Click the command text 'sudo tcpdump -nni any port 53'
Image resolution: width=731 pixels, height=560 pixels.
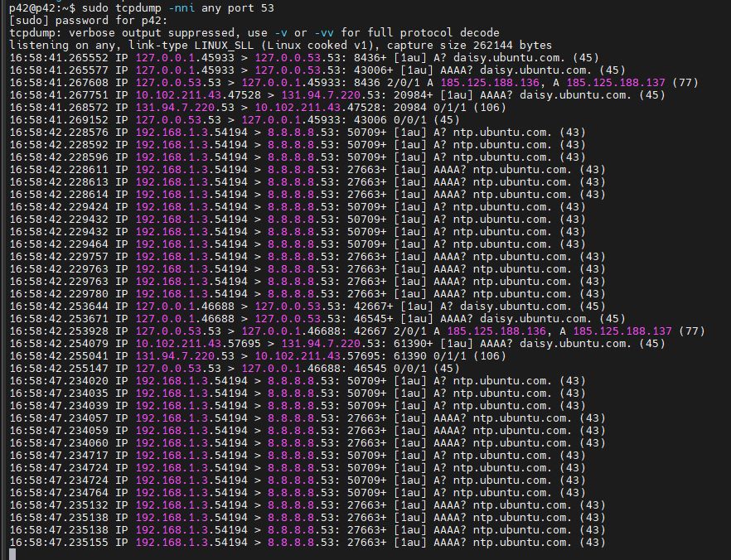[177, 8]
